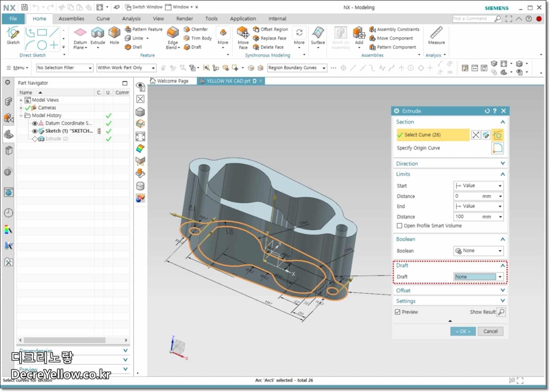The width and height of the screenshot is (550, 392).
Task: Click the Shell feature icon
Action: pos(133,47)
